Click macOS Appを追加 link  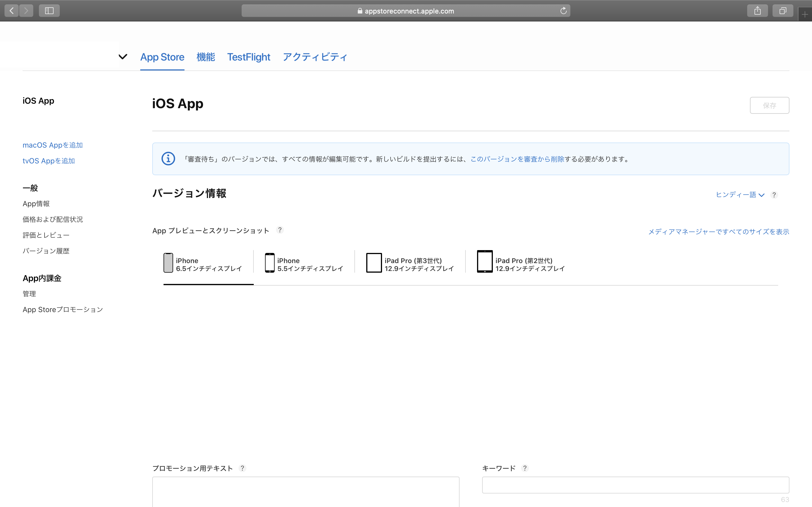[53, 145]
